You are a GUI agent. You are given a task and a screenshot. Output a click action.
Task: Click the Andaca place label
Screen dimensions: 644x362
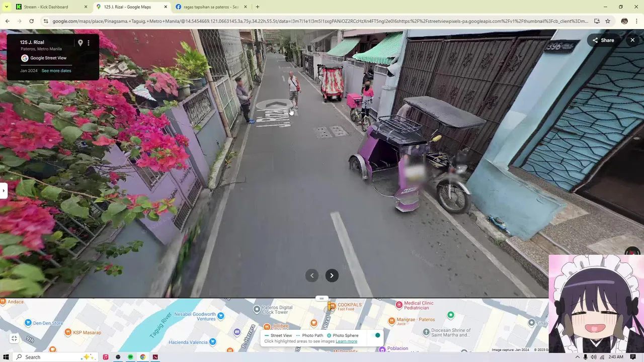pyautogui.click(x=15, y=302)
